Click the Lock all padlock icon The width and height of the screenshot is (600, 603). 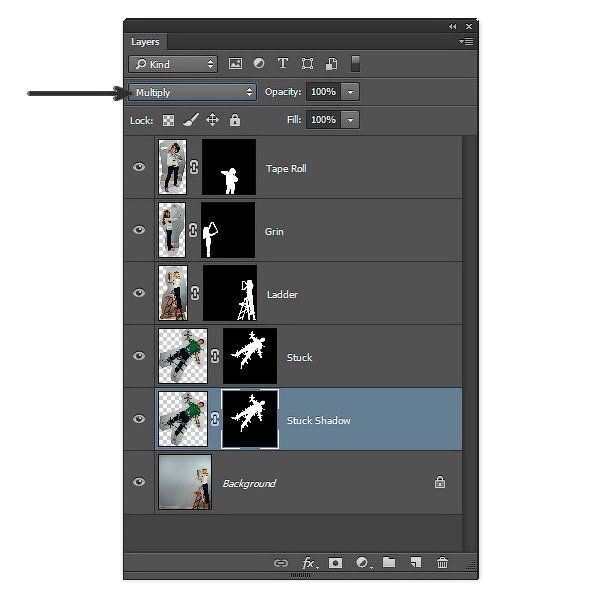(235, 120)
